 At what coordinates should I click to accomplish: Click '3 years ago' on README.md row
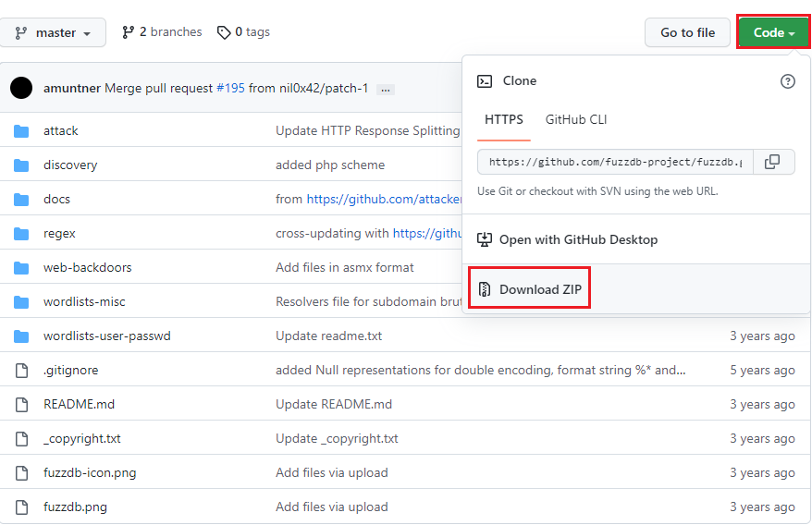pyautogui.click(x=762, y=404)
